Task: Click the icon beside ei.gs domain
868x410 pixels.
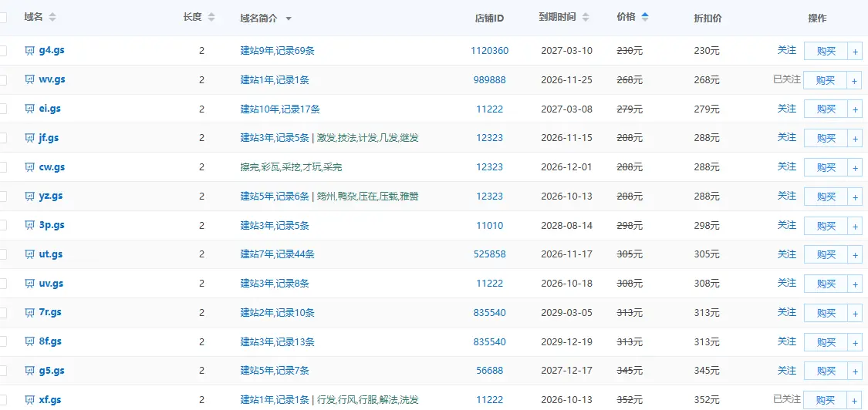Action: (30, 109)
